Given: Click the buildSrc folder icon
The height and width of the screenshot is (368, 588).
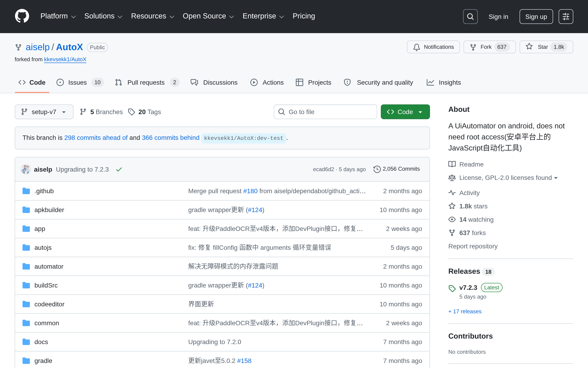Looking at the screenshot, I should 26,285.
